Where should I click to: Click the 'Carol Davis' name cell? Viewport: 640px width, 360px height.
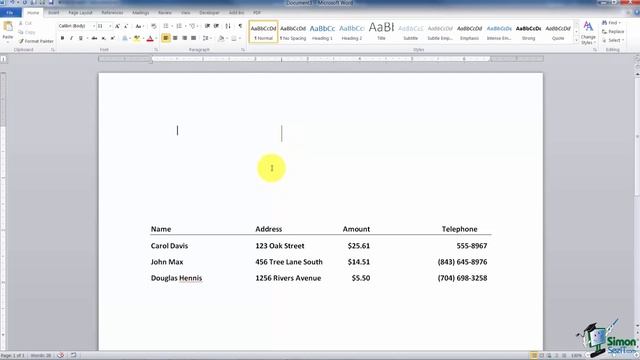tap(169, 246)
